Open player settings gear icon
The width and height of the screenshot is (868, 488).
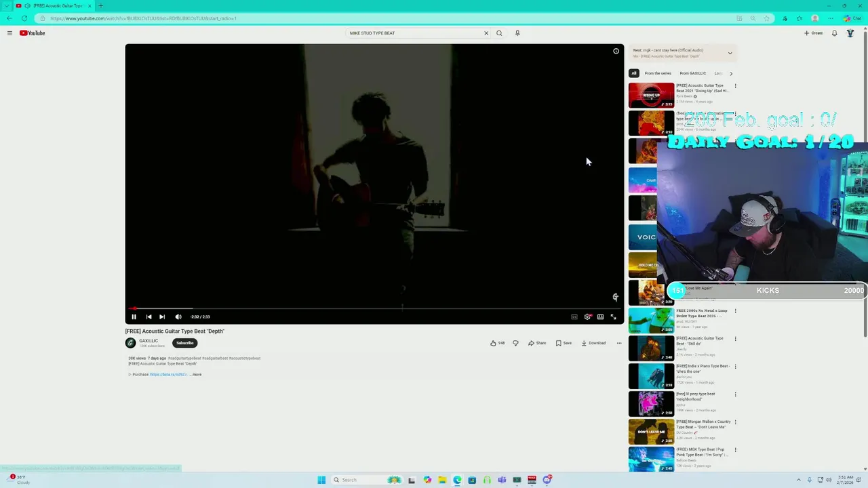coord(587,317)
